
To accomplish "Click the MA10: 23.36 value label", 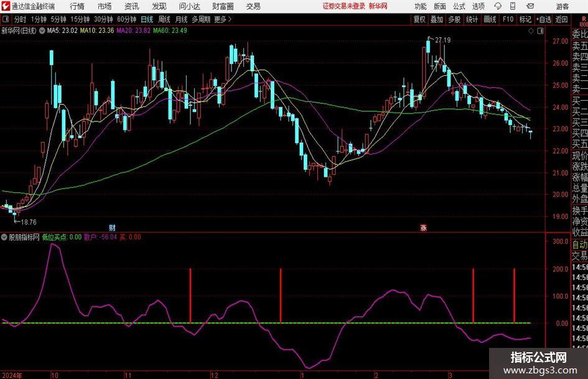I will (97, 30).
